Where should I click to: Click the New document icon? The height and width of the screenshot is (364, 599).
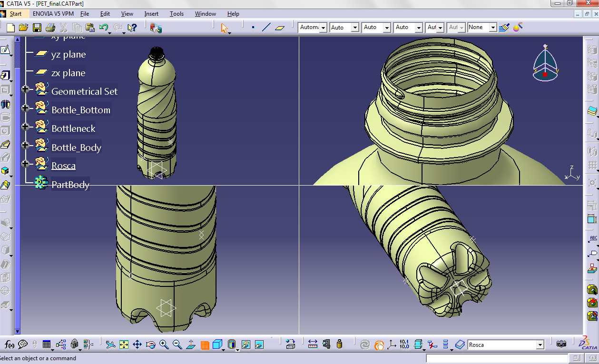pyautogui.click(x=10, y=28)
